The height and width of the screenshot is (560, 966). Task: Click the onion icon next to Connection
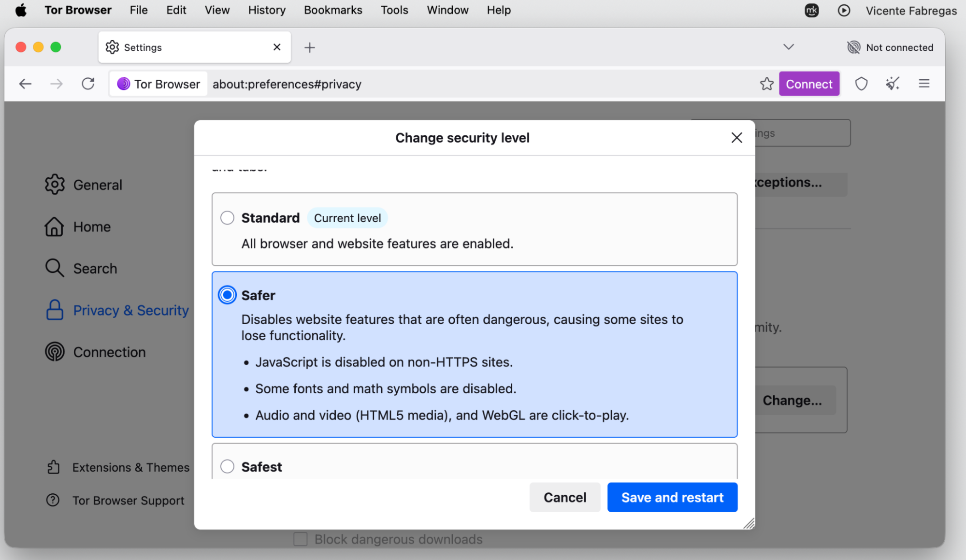[x=55, y=352]
